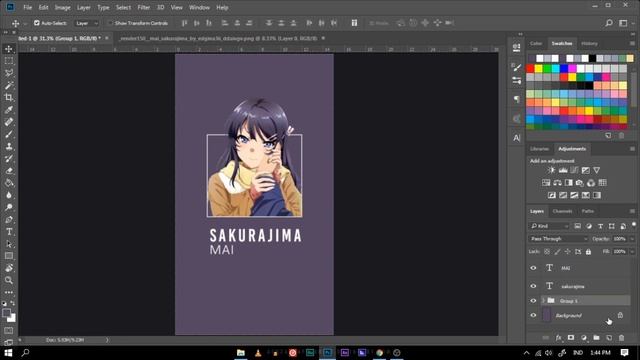
Task: Select the Dodge tool
Action: pyautogui.click(x=9, y=207)
